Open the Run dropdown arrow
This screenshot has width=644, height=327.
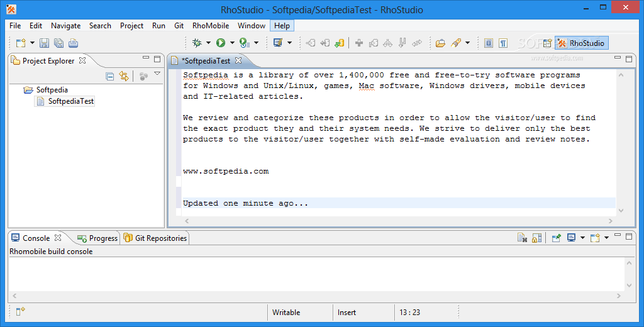pos(232,43)
